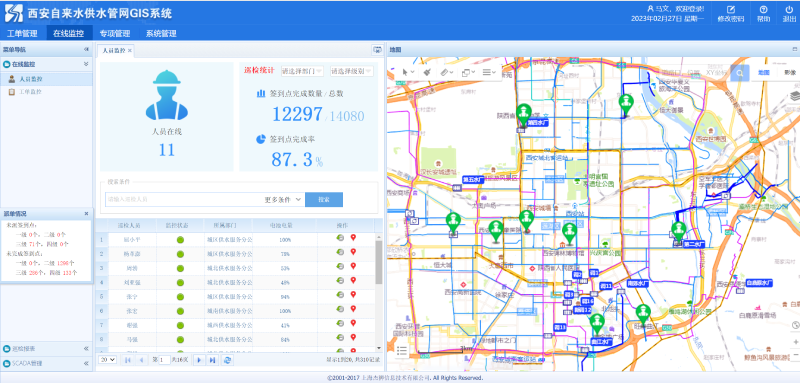
Task: View row 4 track history icon
Action: pyautogui.click(x=340, y=281)
